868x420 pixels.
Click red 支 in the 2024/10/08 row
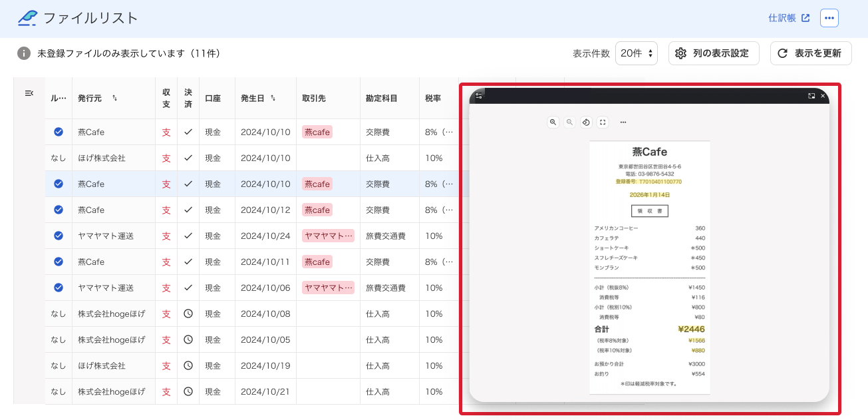pos(166,314)
